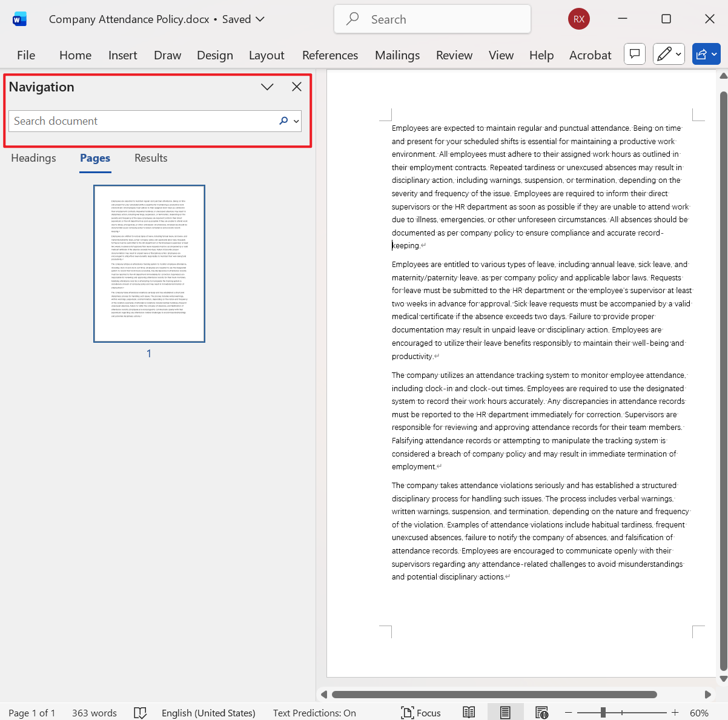Click the search magnifier in the Navigation pane

click(x=282, y=121)
